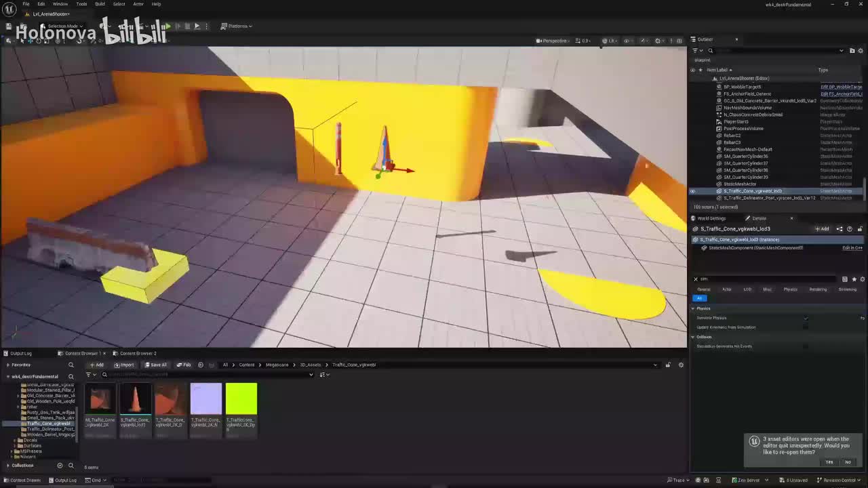Create new folder in Outliner
The width and height of the screenshot is (868, 488).
click(852, 51)
